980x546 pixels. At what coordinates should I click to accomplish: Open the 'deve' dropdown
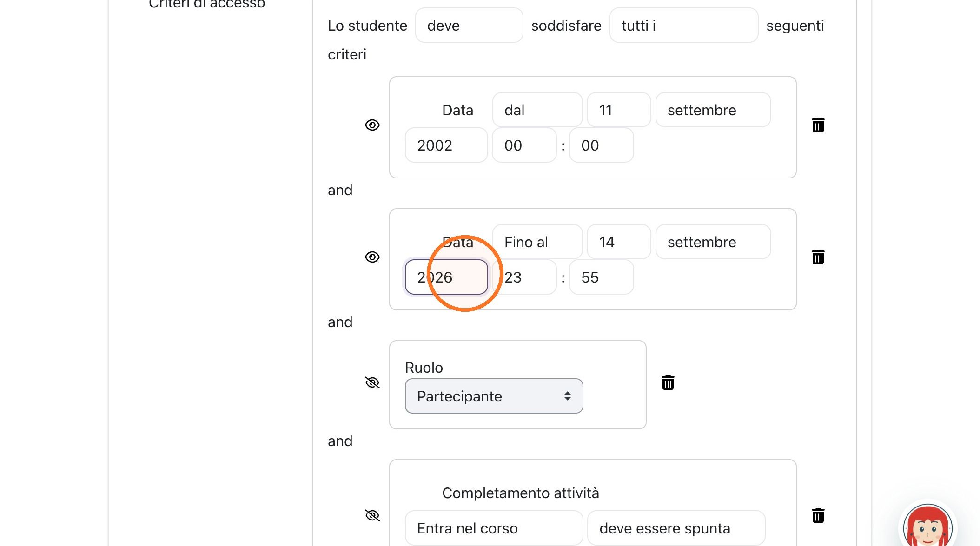[469, 25]
